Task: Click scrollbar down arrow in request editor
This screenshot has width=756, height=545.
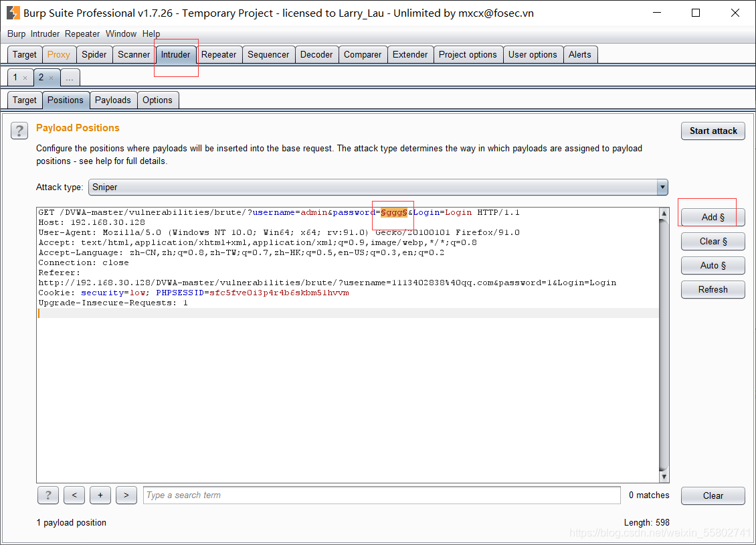Action: [x=664, y=477]
